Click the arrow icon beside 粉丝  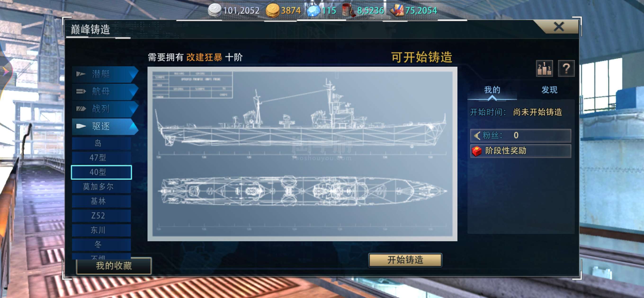tap(477, 136)
